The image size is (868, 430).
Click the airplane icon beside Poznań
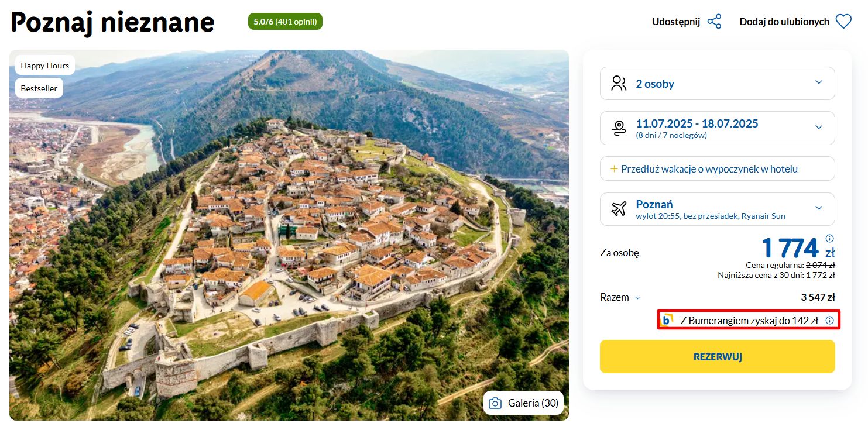coord(619,209)
